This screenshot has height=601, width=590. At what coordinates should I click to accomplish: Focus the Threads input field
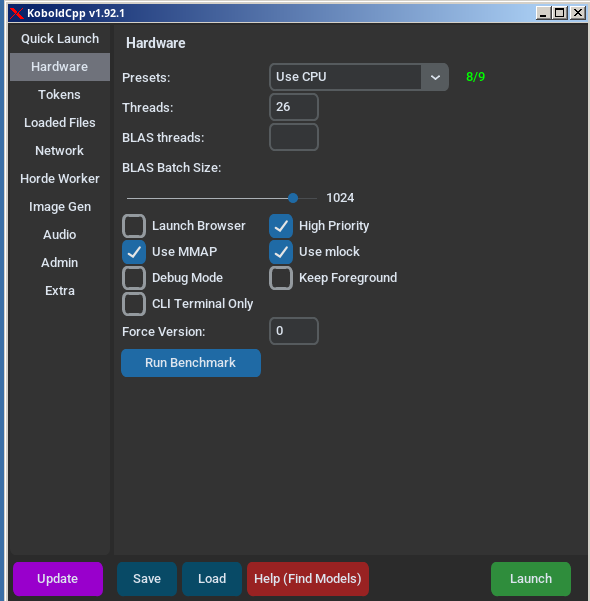[294, 107]
